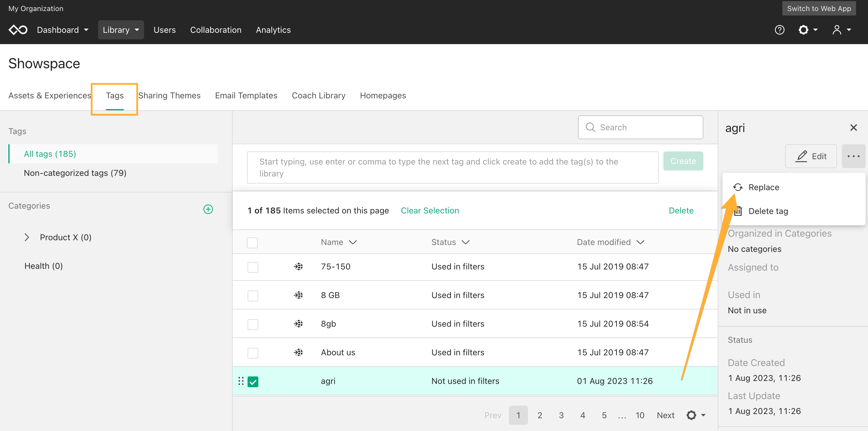Check the checkbox for tag 8 GB
This screenshot has height=431, width=868.
[253, 296]
